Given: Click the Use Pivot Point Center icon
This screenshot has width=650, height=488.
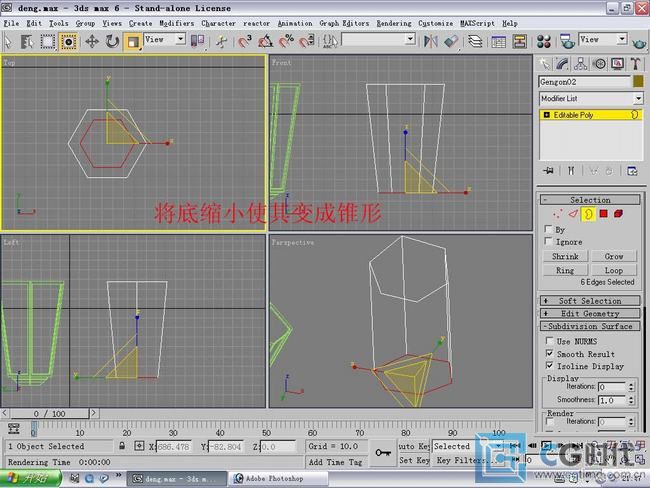Looking at the screenshot, I should 197,41.
